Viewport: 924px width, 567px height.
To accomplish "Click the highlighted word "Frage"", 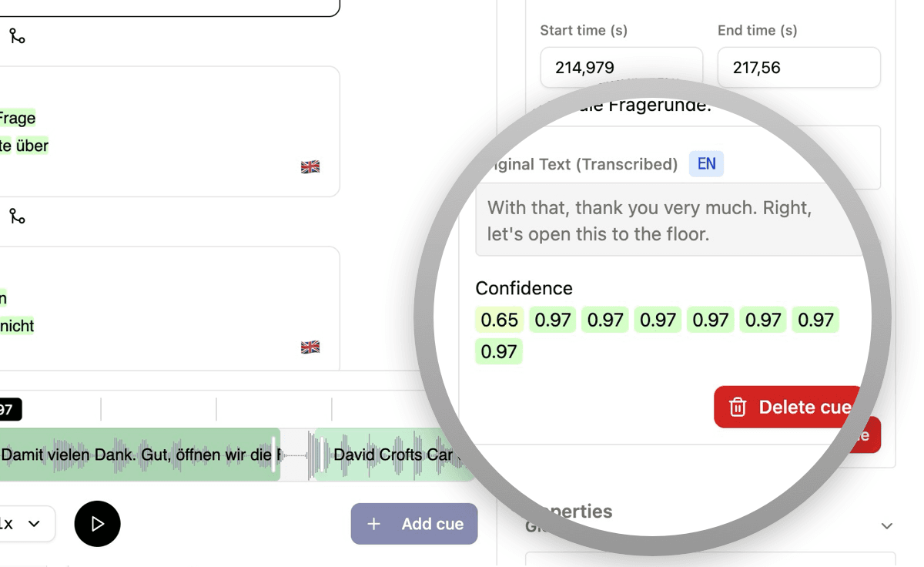I will point(17,118).
